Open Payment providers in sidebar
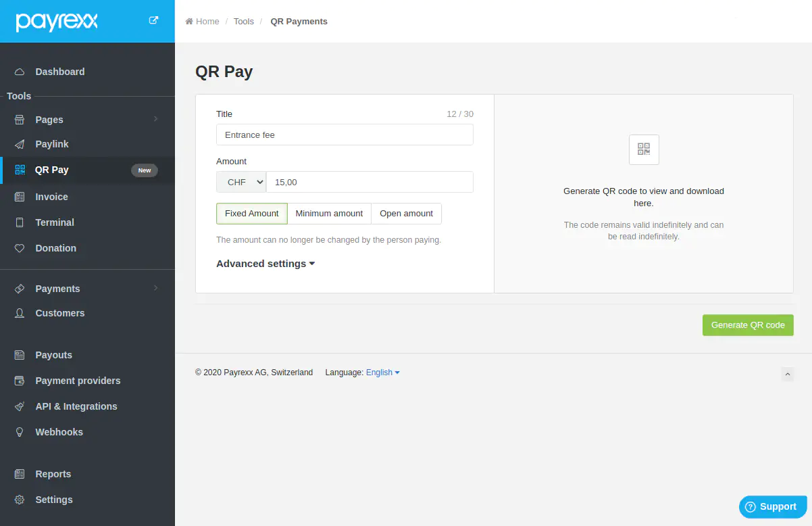This screenshot has height=526, width=812. 78,381
